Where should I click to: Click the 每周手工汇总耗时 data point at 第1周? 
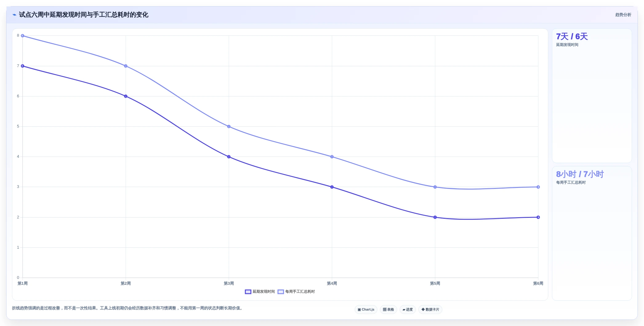[x=22, y=36]
